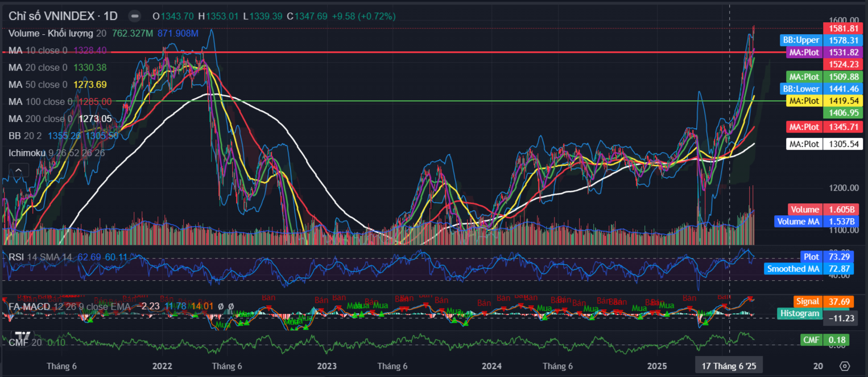Click the BB:Upper price scale label
The image size is (868, 377).
pos(801,40)
